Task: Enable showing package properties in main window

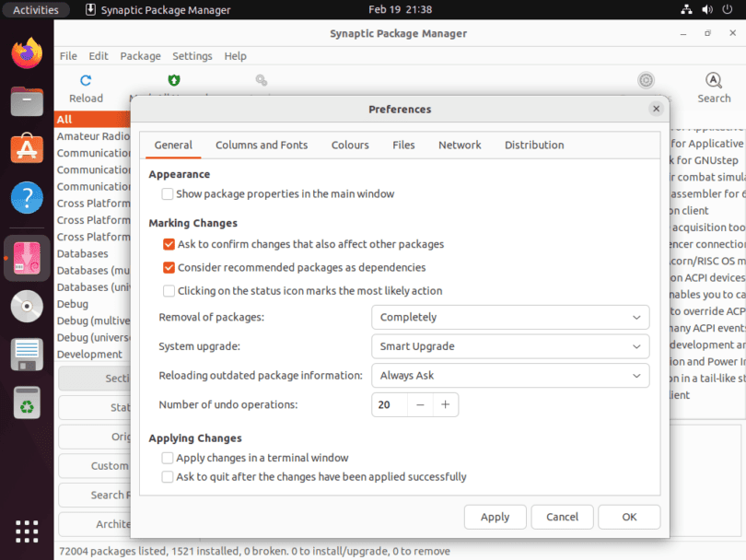Action: coord(167,193)
